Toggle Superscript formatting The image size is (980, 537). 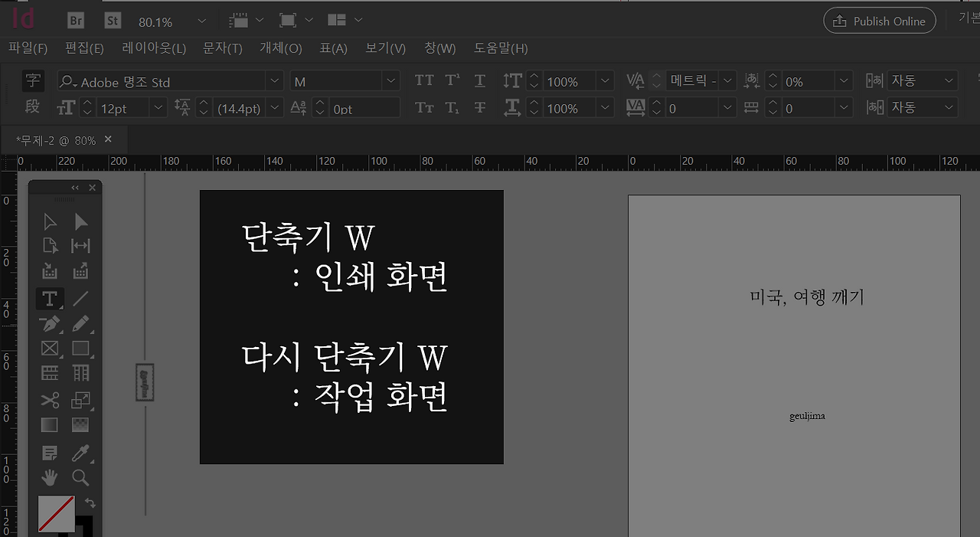coord(452,80)
